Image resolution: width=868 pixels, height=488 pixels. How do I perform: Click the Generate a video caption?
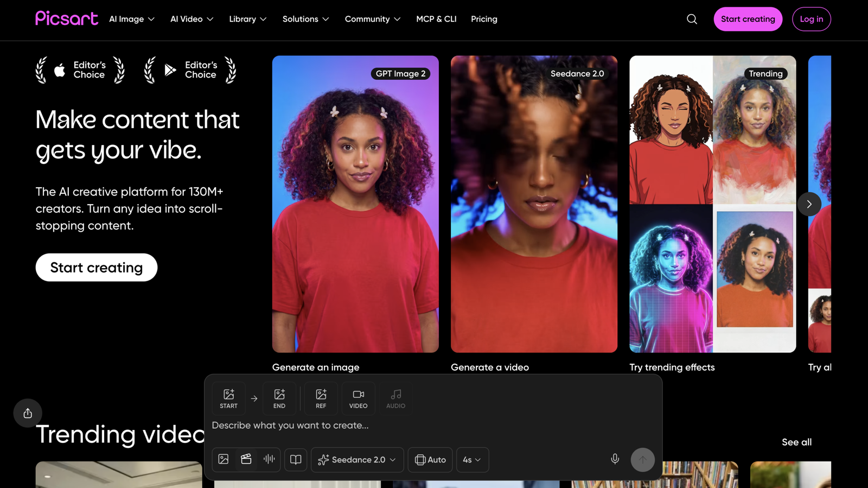point(490,367)
